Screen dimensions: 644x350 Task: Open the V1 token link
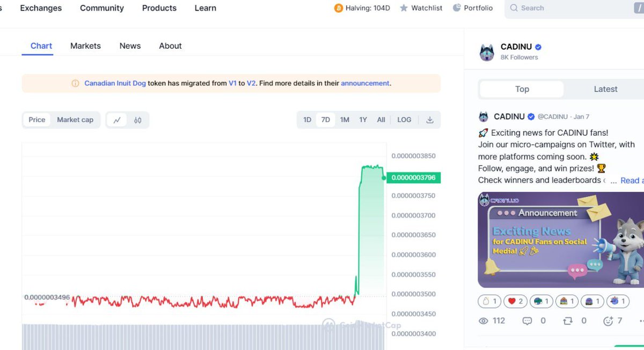click(232, 84)
